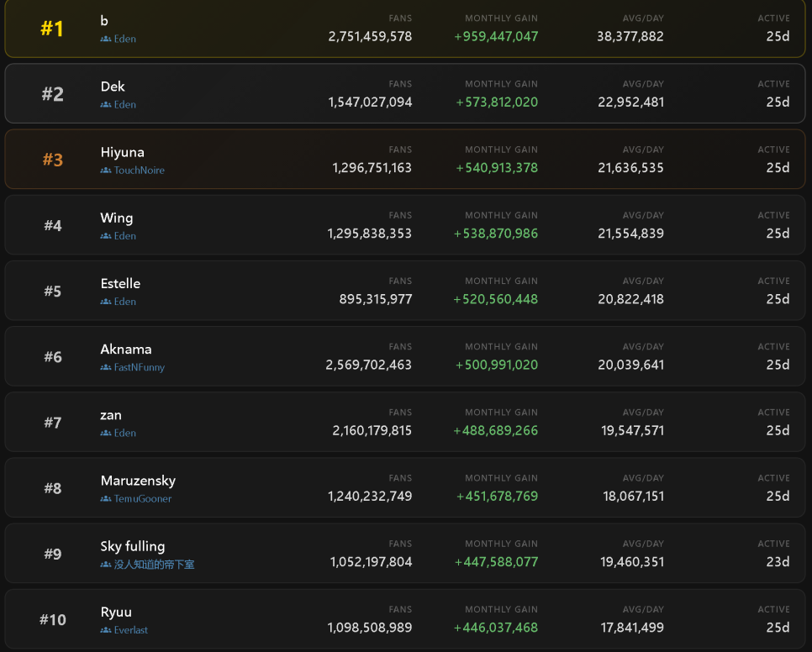Click monthly gain +540,913,378
The width and height of the screenshot is (812, 652).
coord(497,168)
